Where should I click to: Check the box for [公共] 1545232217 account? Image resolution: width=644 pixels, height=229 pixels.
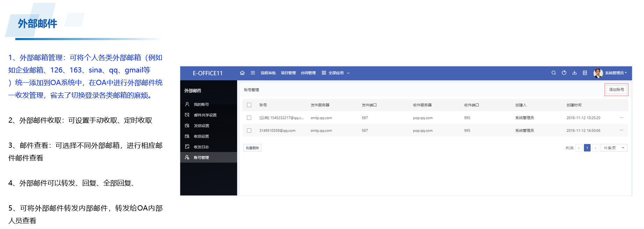pyautogui.click(x=249, y=118)
